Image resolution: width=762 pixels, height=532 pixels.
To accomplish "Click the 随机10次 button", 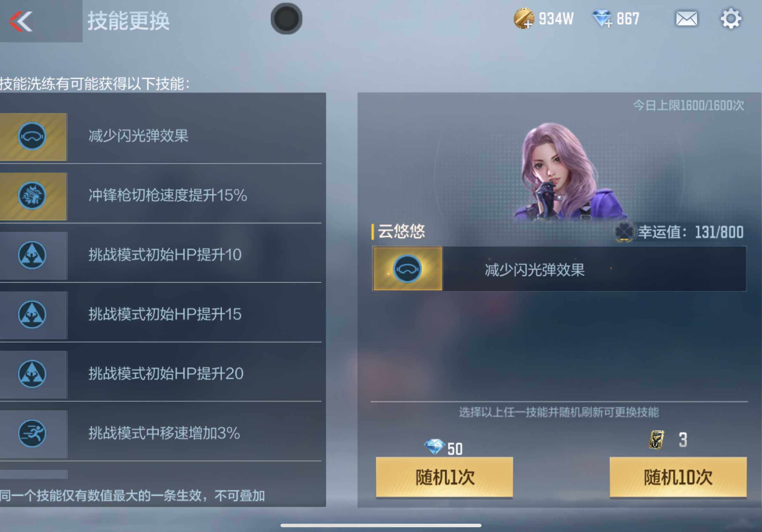I will (x=678, y=477).
